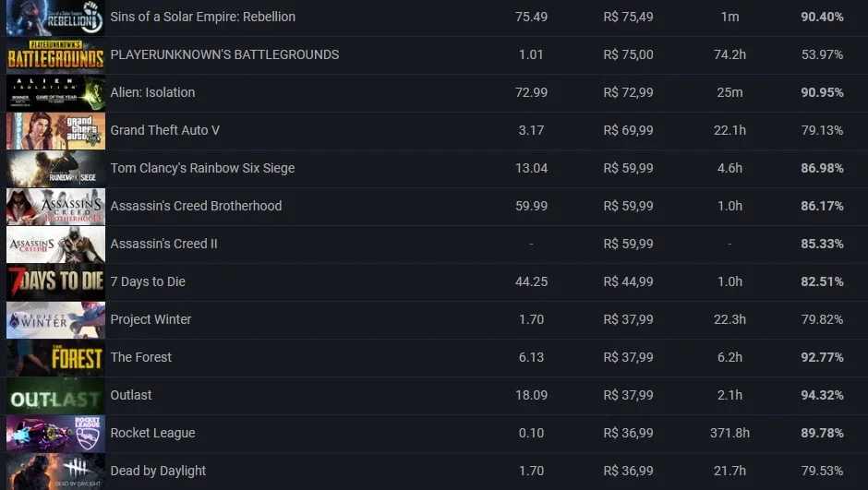Open the Project Winter thumbnail
This screenshot has height=490, width=868.
[x=55, y=320]
